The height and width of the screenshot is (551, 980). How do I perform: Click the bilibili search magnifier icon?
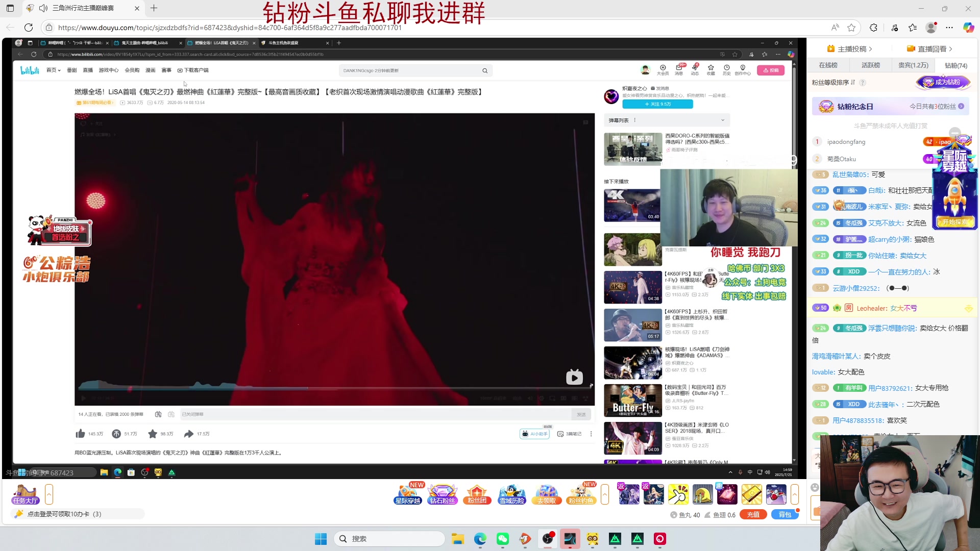[485, 70]
